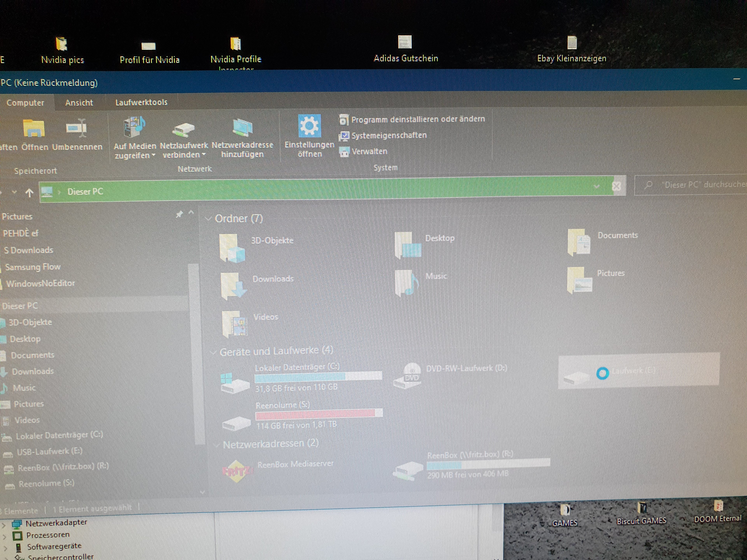The height and width of the screenshot is (560, 747).
Task: Click the Verwalten button
Action: pos(363,151)
